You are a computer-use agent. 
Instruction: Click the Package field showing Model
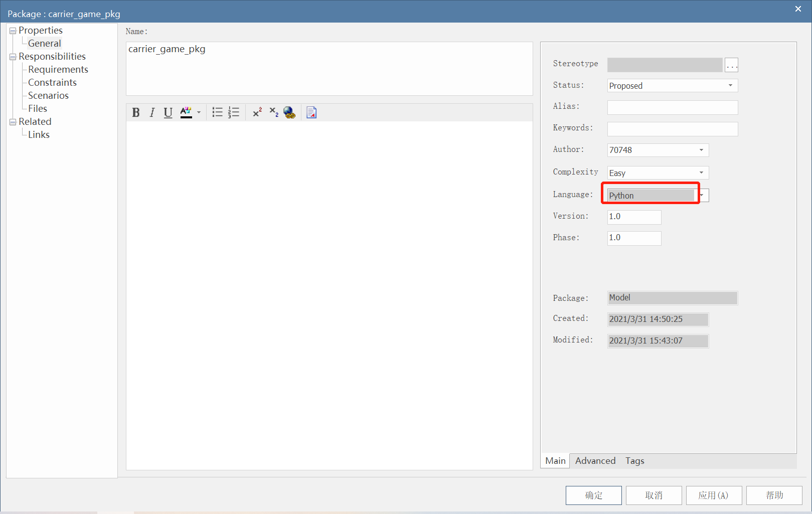click(673, 298)
